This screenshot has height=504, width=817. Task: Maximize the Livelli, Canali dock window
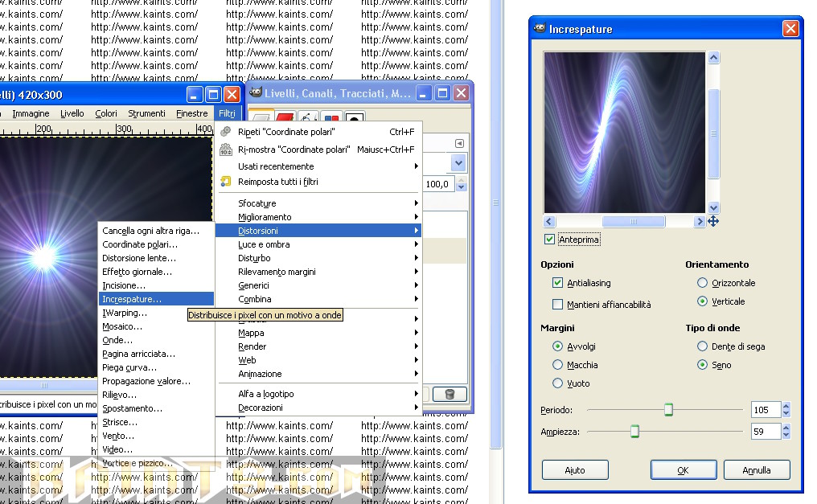(x=442, y=93)
